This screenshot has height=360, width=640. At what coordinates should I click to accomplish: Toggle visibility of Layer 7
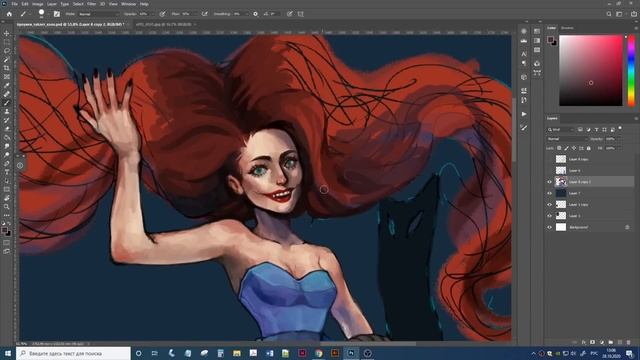[549, 193]
